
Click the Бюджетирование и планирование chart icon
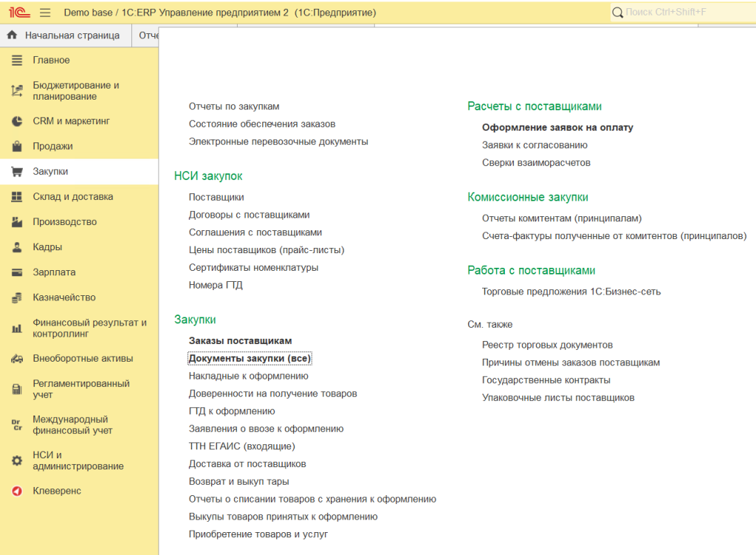[17, 91]
